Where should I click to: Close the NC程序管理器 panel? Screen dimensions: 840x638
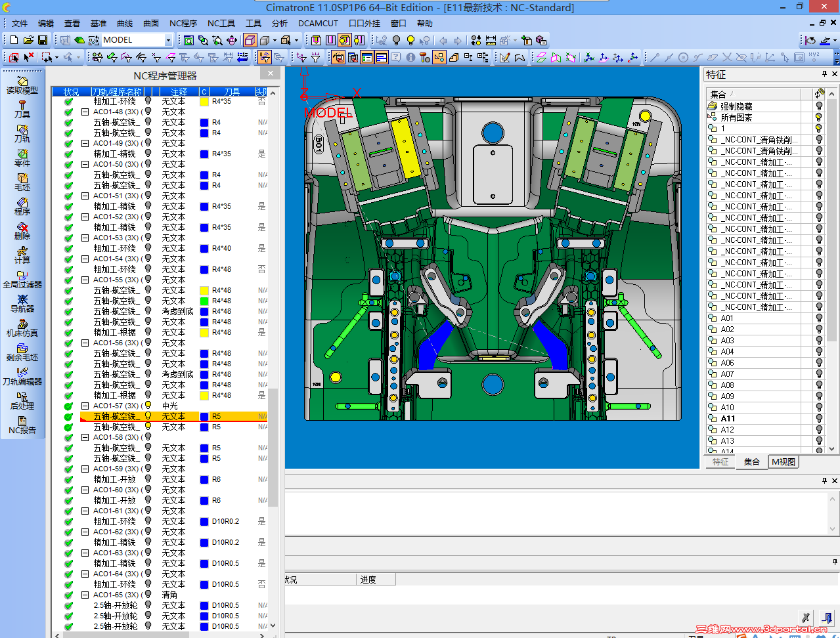pyautogui.click(x=270, y=73)
